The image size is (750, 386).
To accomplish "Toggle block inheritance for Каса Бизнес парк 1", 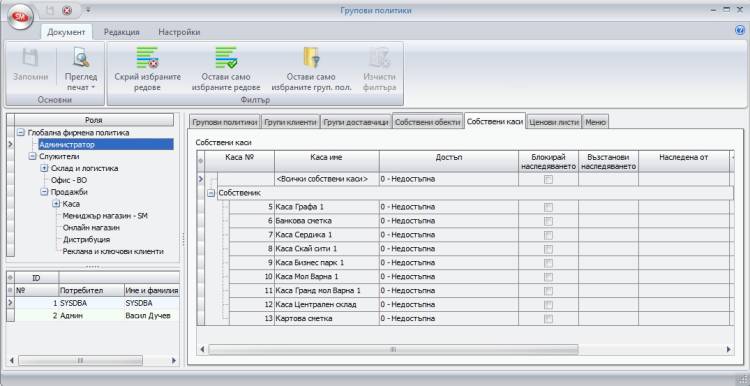I will (548, 263).
